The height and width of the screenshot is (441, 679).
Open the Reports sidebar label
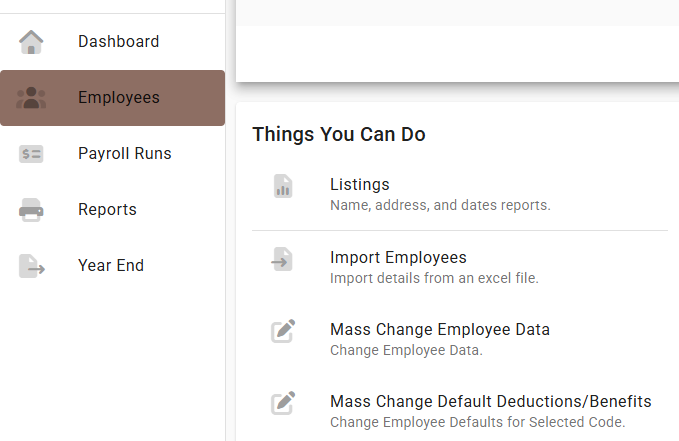coord(107,210)
